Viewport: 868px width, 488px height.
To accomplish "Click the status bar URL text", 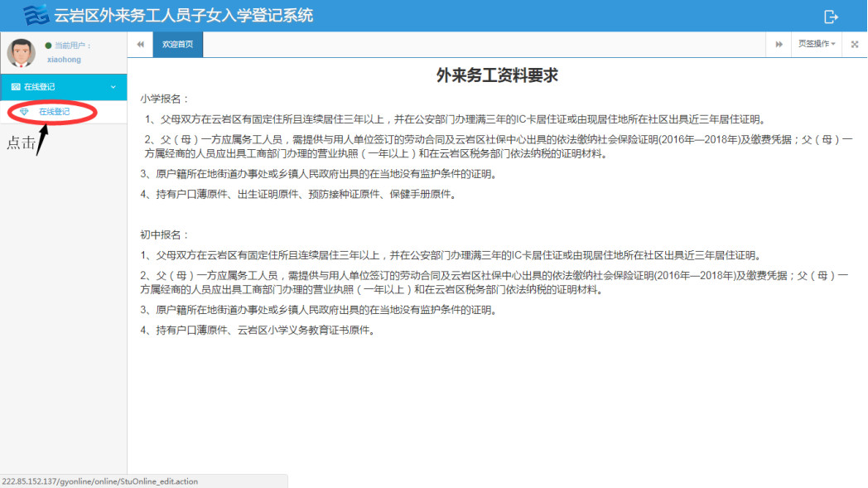I will coord(99,481).
